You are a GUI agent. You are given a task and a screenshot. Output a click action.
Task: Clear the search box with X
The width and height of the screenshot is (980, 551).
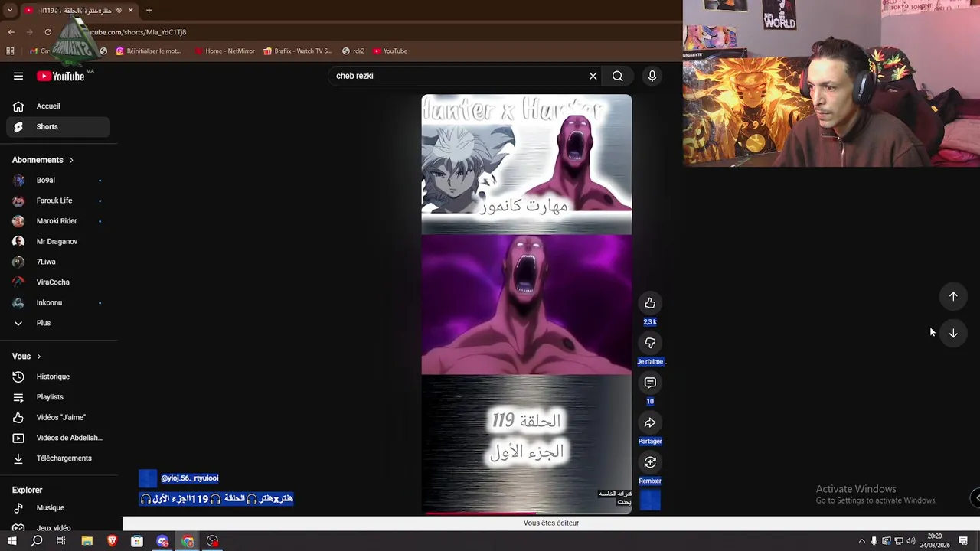coord(593,76)
